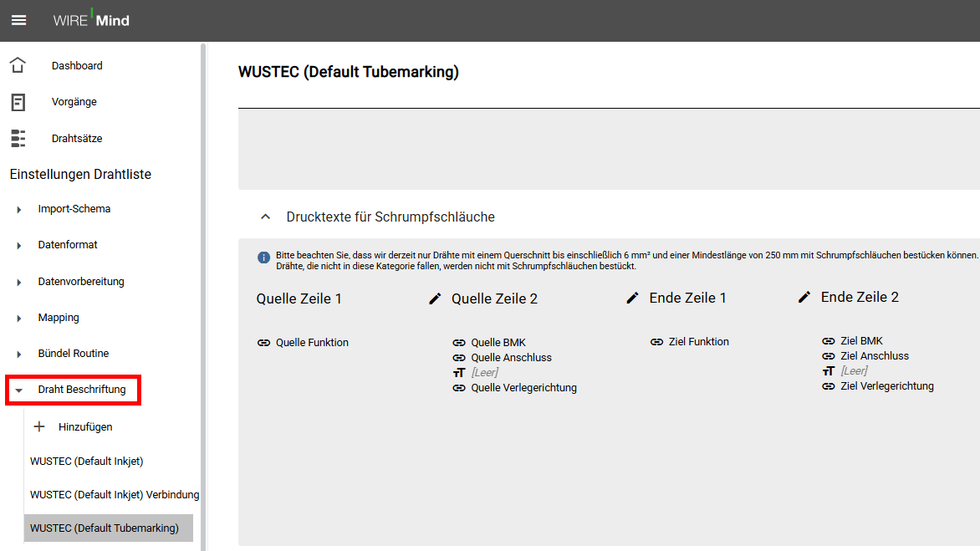Open WUSTEC (Default Inkjet) entry

click(x=86, y=461)
